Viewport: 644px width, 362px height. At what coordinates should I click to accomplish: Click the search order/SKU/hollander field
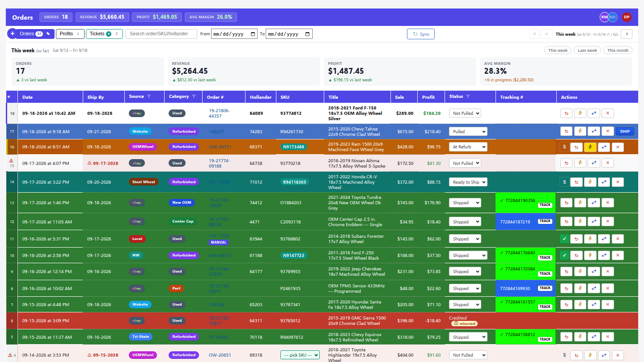click(161, 34)
